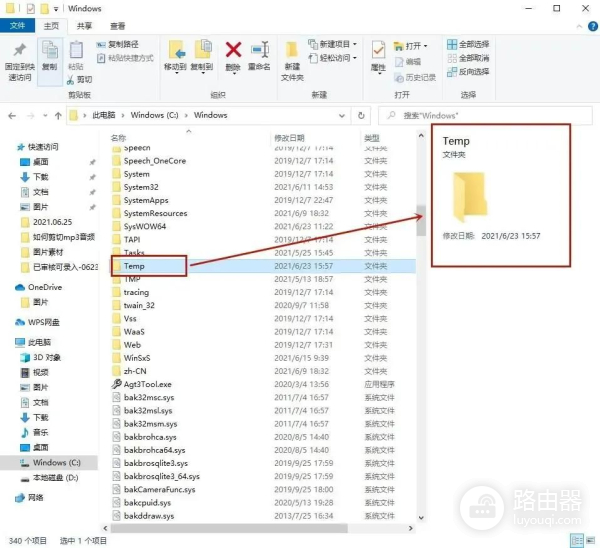Click History in the Open group
The width and height of the screenshot is (600, 548).
(415, 78)
